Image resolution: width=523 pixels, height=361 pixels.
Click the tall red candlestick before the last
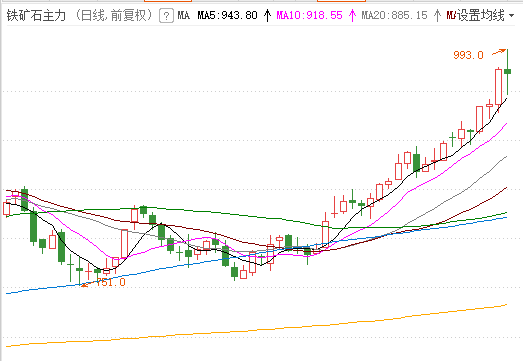coord(498,87)
